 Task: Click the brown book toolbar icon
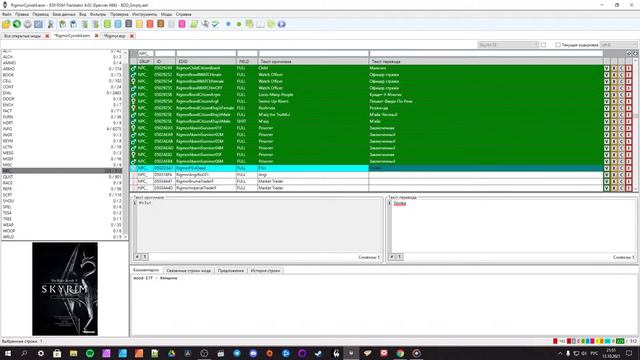(x=160, y=24)
